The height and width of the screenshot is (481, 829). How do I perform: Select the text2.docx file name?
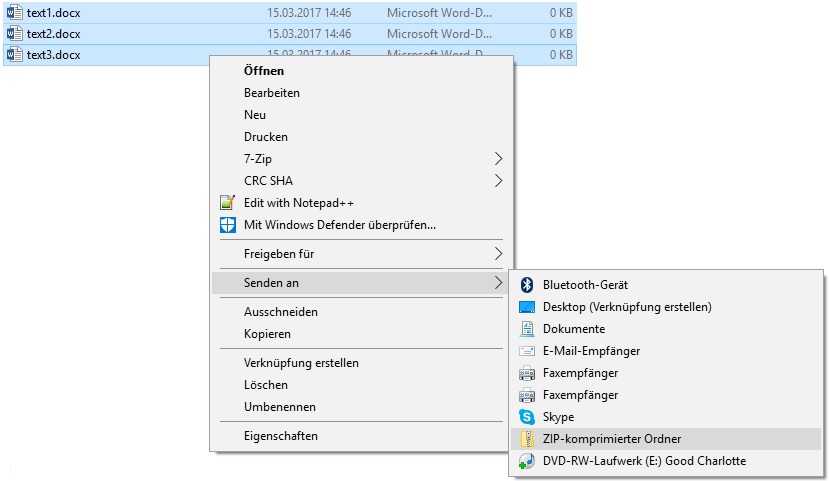54,34
